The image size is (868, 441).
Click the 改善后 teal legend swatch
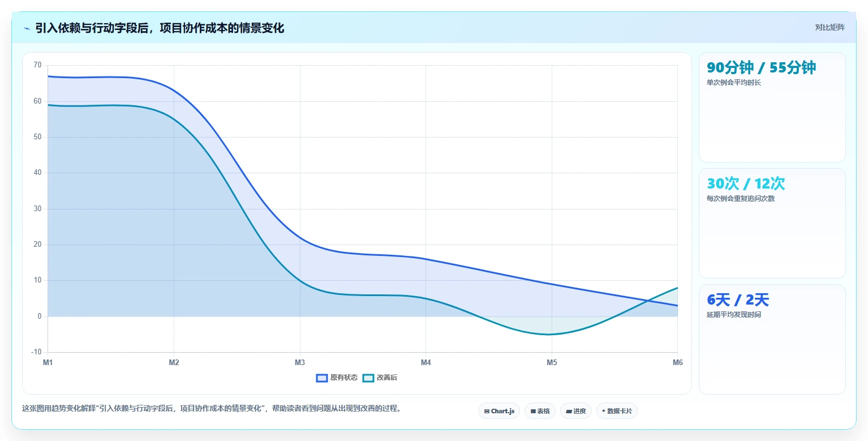point(368,378)
